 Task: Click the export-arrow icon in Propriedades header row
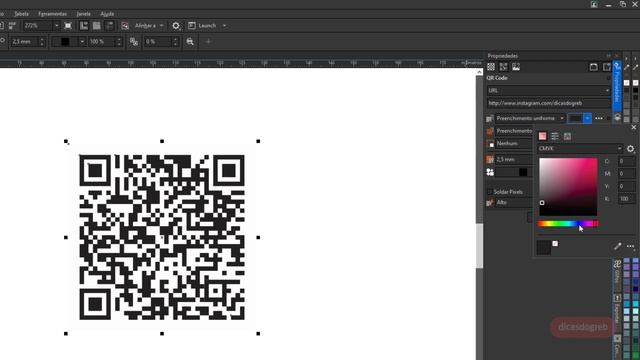click(x=607, y=67)
